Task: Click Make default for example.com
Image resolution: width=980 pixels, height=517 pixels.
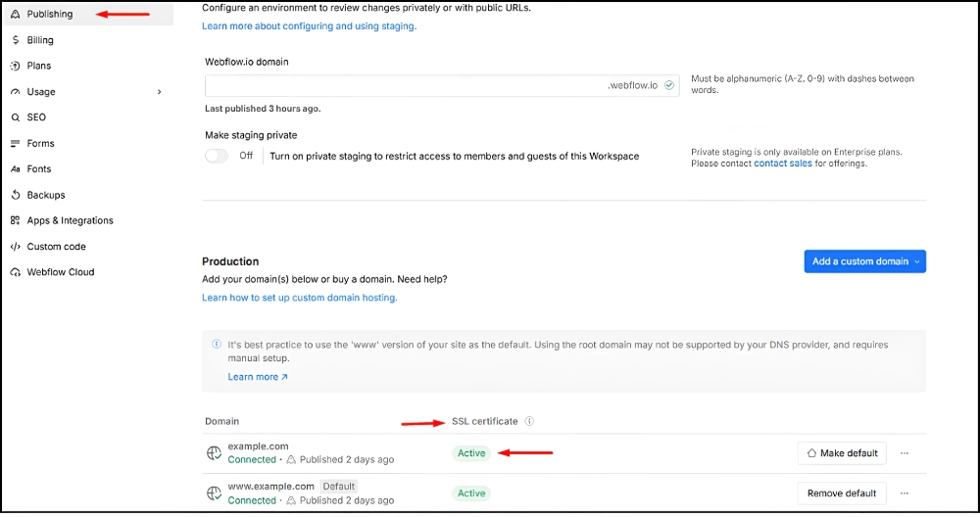Action: point(842,453)
